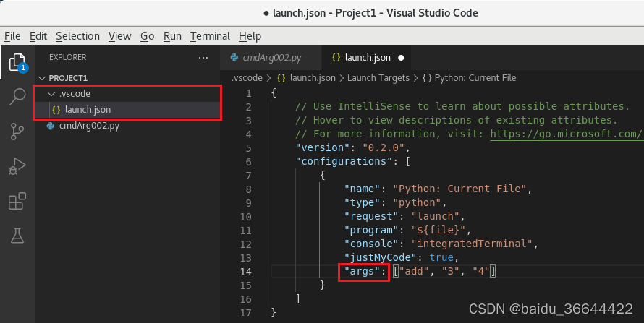Open the Go menu
The height and width of the screenshot is (323, 644).
(x=148, y=36)
